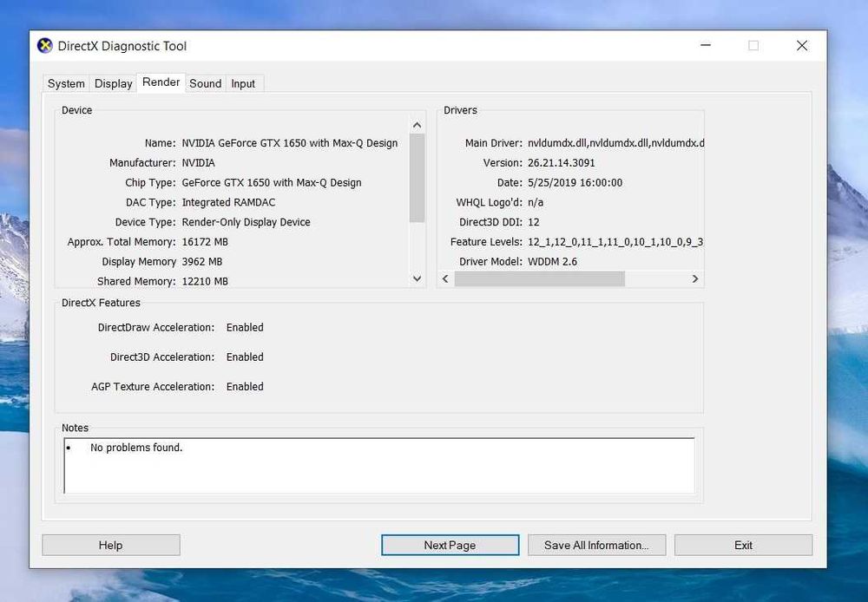Close the DirectX Diagnostic Tool window
Screen dimensions: 868x602
pyautogui.click(x=801, y=45)
